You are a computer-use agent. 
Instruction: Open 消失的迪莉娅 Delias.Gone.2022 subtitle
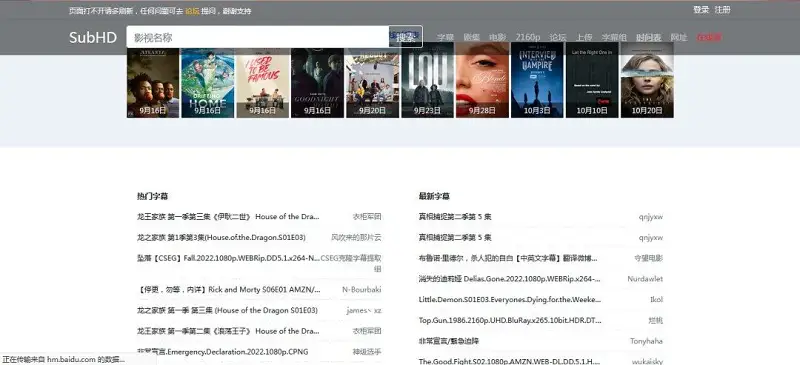tap(510, 279)
